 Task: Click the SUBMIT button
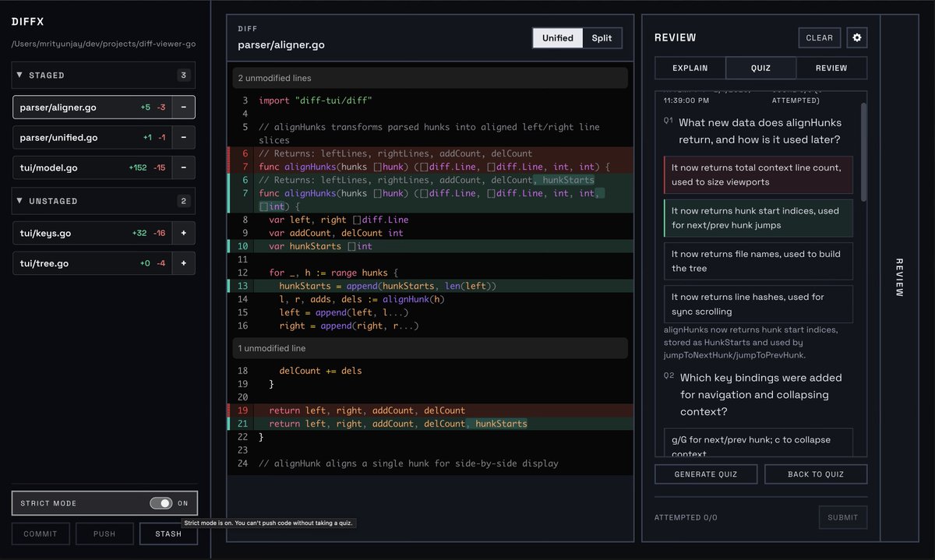pos(842,517)
